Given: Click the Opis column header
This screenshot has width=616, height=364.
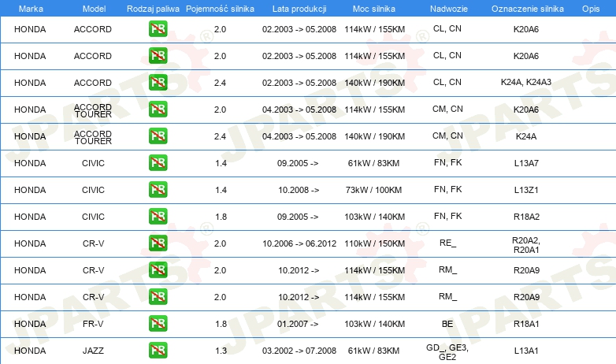Looking at the screenshot, I should (x=591, y=9).
